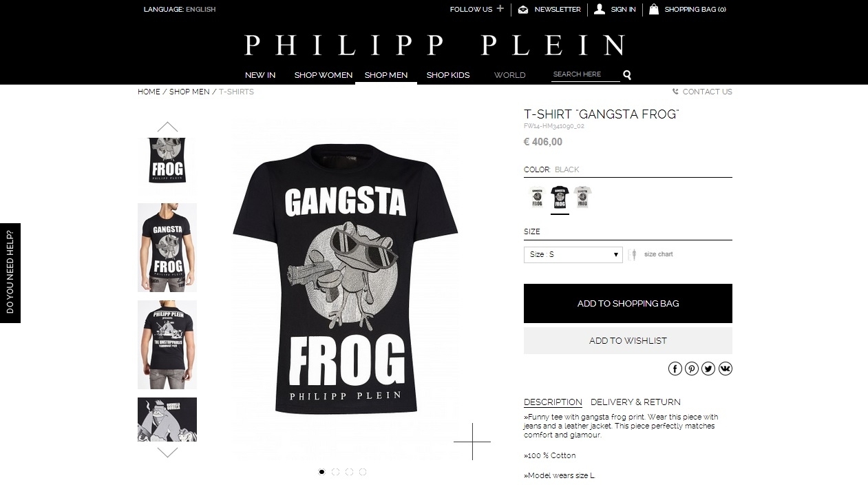Viewport: 868px width, 496px height.
Task: Open the Size S dropdown
Action: pyautogui.click(x=573, y=254)
